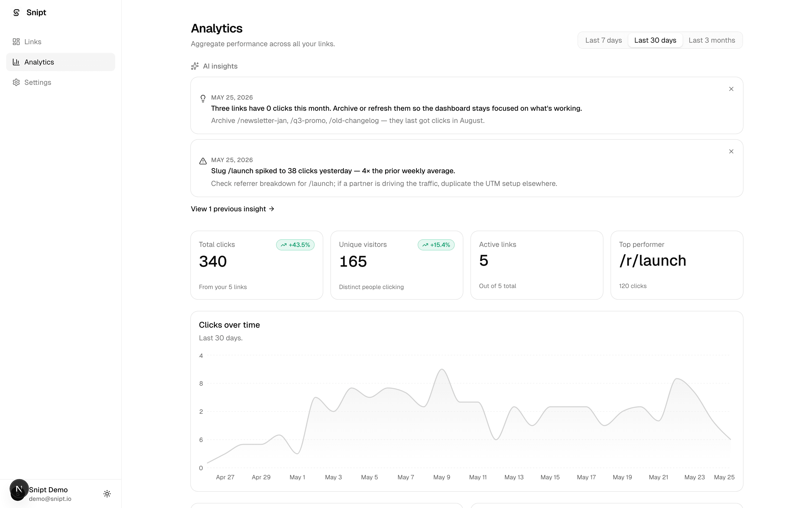Screen dimensions: 812x508
Task: Click the May 17 x-axis label
Action: click(586, 477)
